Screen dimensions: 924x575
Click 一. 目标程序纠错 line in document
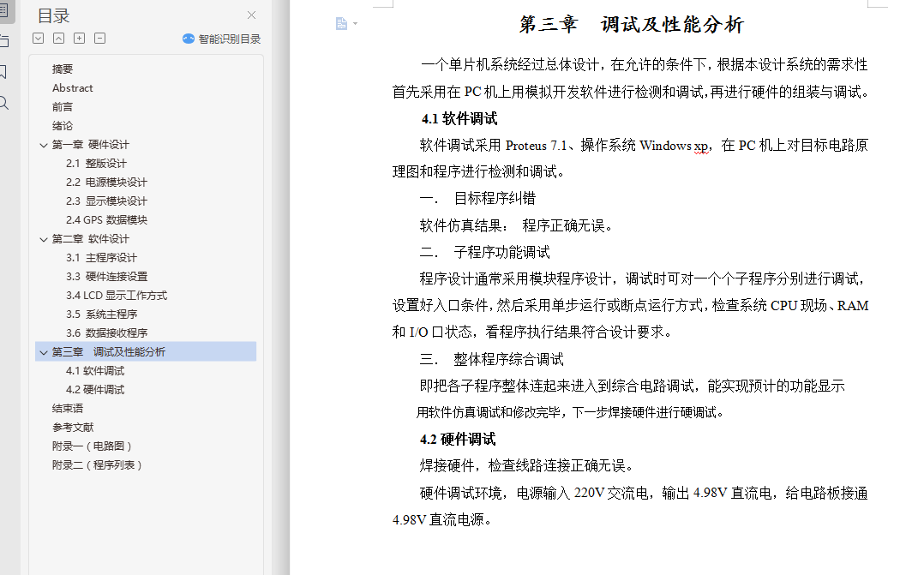477,199
